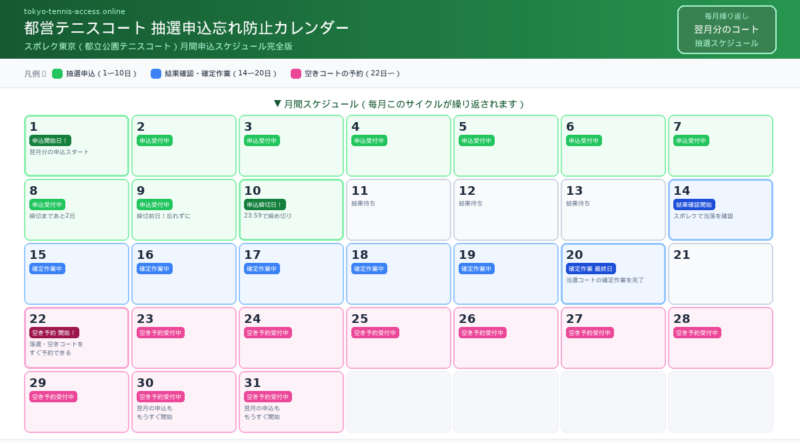Select the day 16 calendar cell
Screen dimensions: 800x443
tap(184, 274)
